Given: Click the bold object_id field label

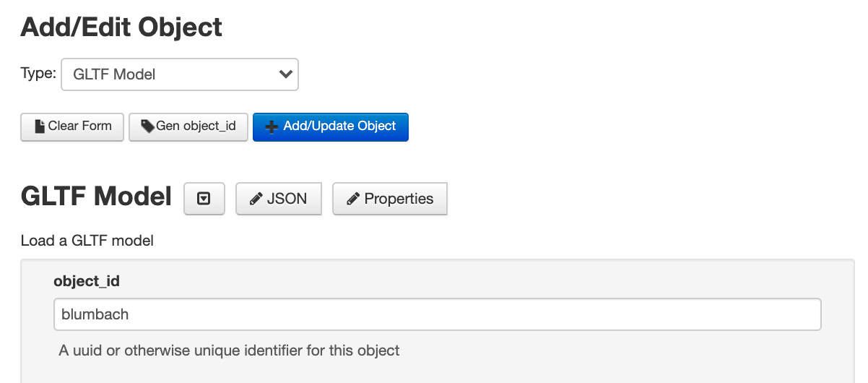Looking at the screenshot, I should click(87, 282).
